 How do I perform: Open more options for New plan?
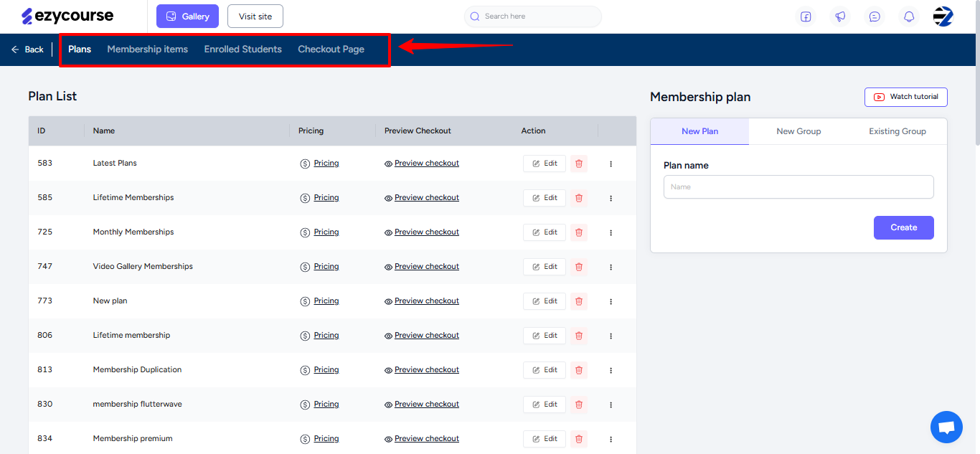(611, 301)
